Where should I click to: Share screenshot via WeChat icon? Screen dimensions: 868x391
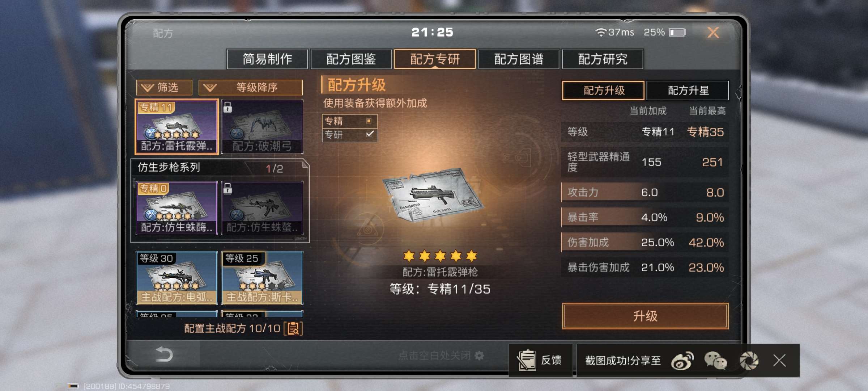pos(715,361)
